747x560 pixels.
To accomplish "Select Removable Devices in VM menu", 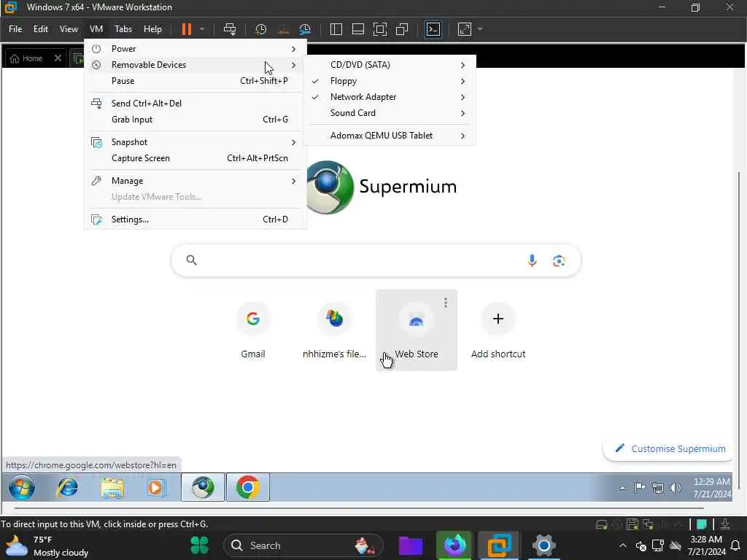I will point(195,65).
